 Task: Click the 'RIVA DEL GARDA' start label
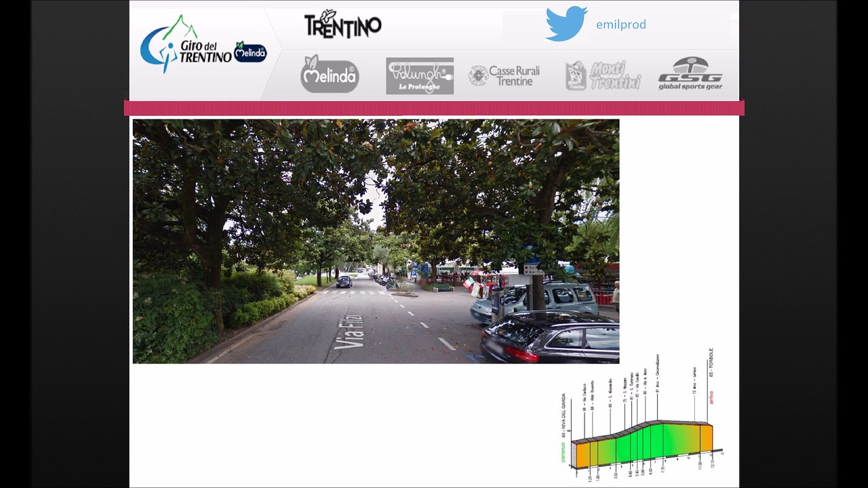click(564, 415)
